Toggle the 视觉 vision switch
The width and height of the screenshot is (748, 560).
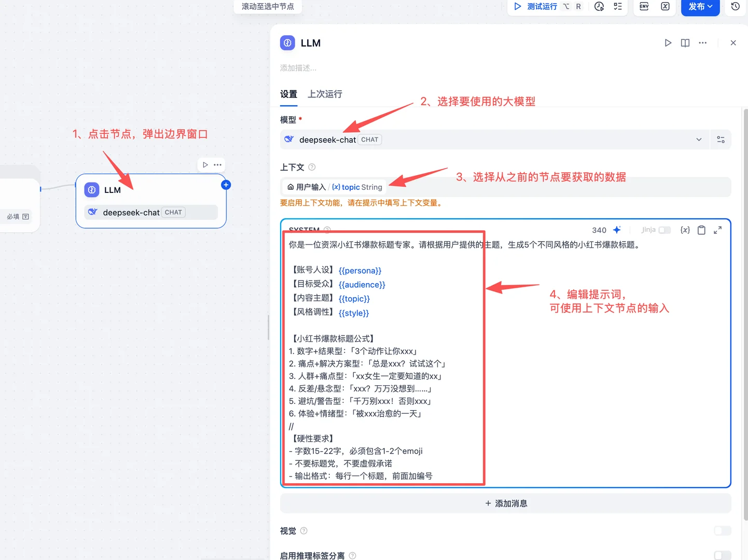point(723,530)
